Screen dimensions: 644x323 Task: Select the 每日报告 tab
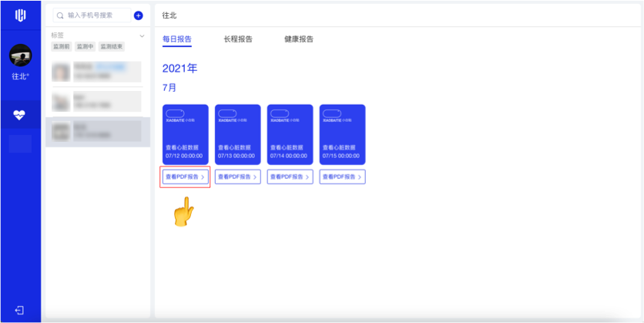[x=177, y=39]
